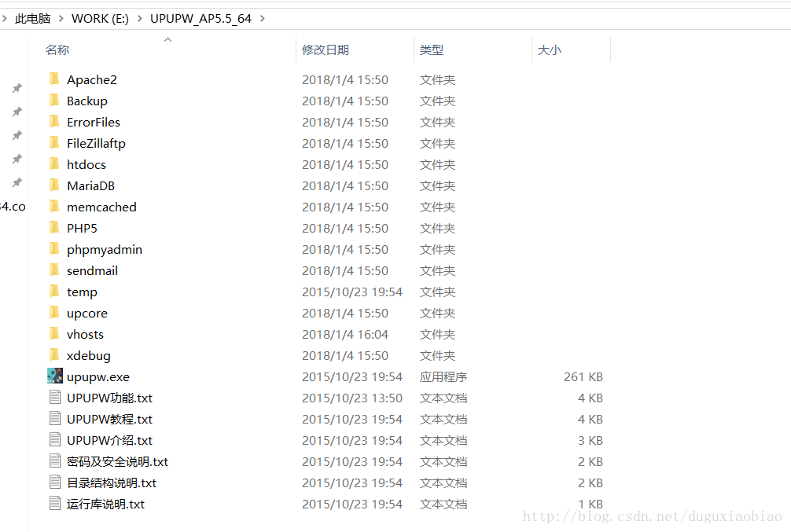
Task: Click the 3 KB size value
Action: coord(590,440)
